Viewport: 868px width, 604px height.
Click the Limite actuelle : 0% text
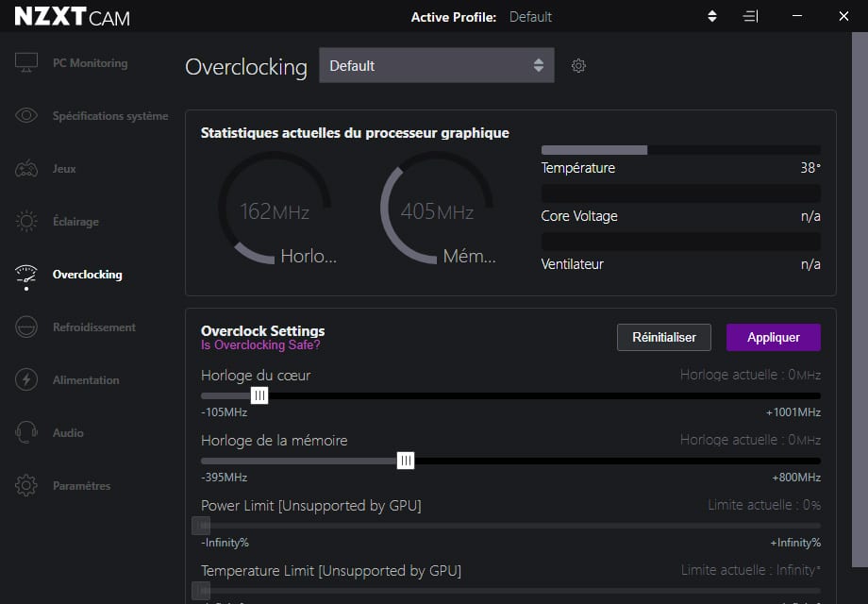pos(764,505)
